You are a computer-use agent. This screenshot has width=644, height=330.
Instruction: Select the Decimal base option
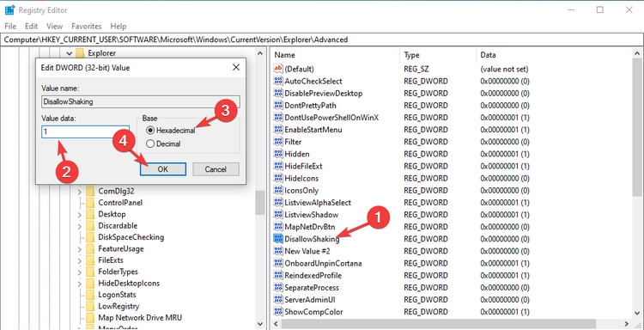(163, 144)
